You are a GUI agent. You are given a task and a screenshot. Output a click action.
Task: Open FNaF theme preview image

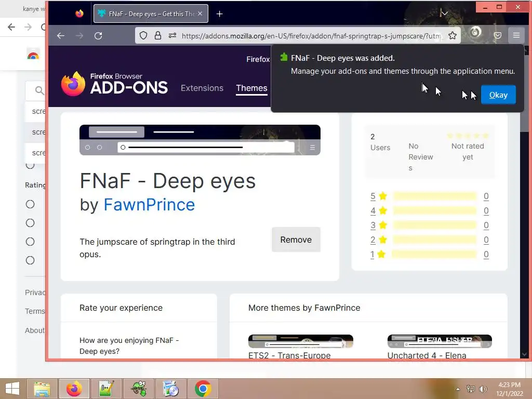click(200, 140)
